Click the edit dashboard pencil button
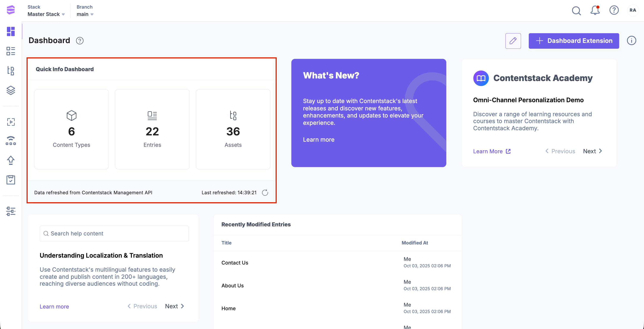 [x=513, y=41]
